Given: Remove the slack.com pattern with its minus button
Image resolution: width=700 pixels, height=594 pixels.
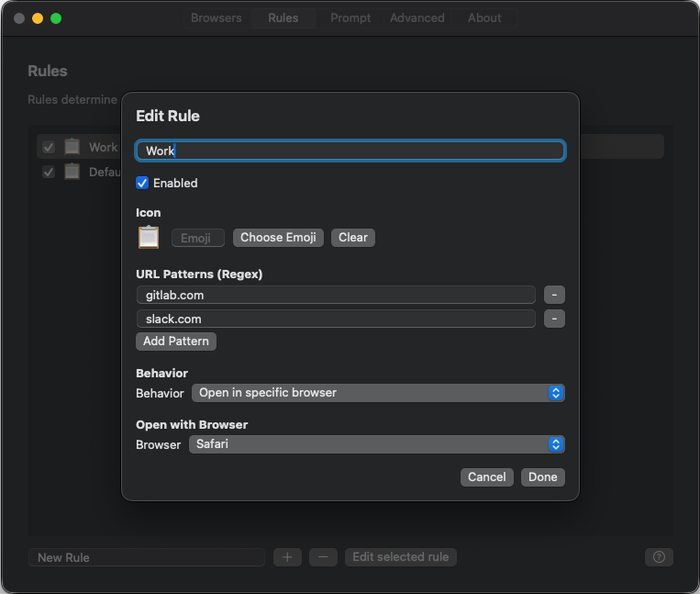Looking at the screenshot, I should pos(554,319).
